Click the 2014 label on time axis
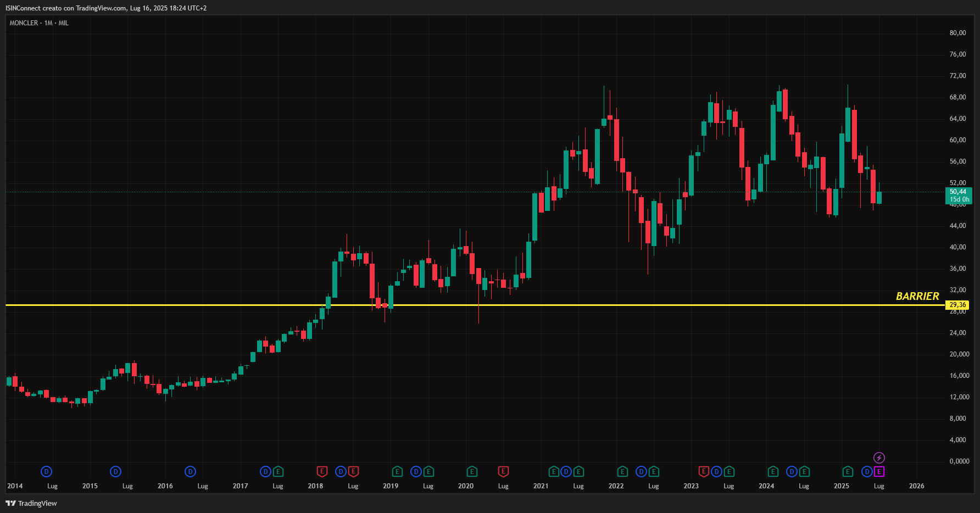The width and height of the screenshot is (980, 513). tap(15, 486)
